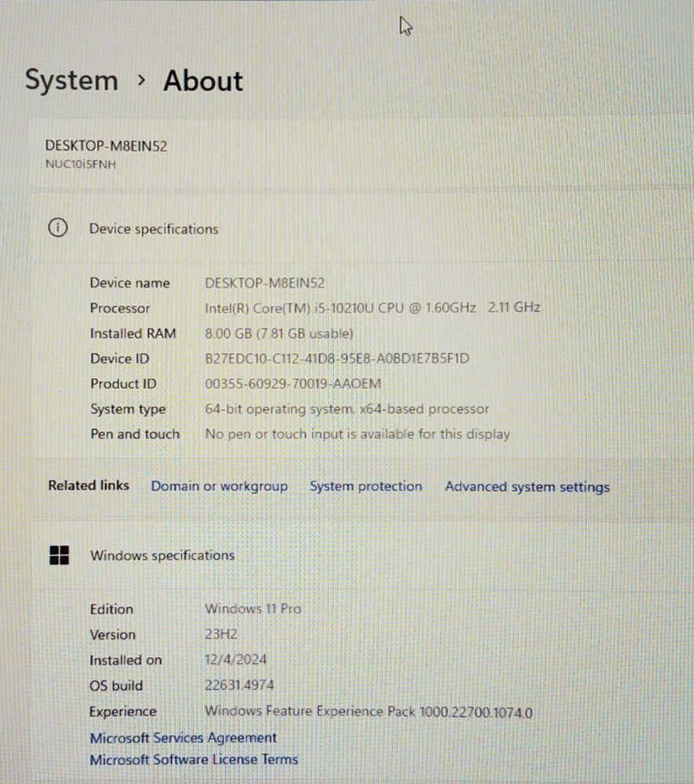Click the Experience label
The image size is (694, 784).
123,712
